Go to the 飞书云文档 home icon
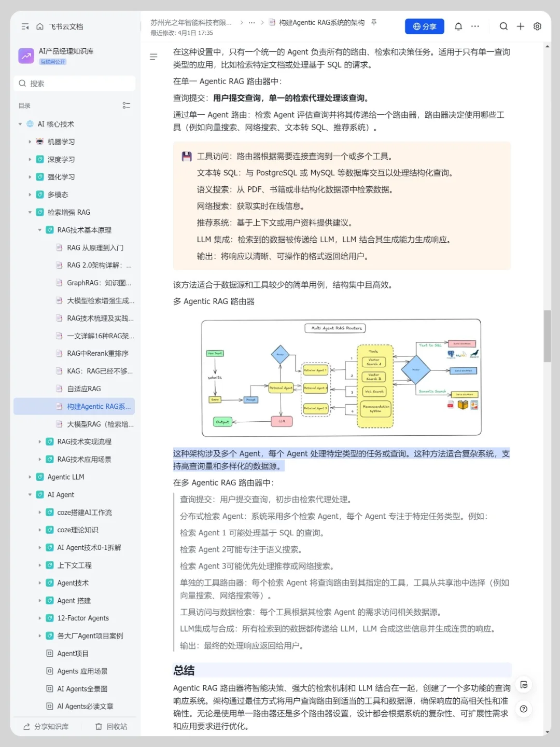 [40, 26]
